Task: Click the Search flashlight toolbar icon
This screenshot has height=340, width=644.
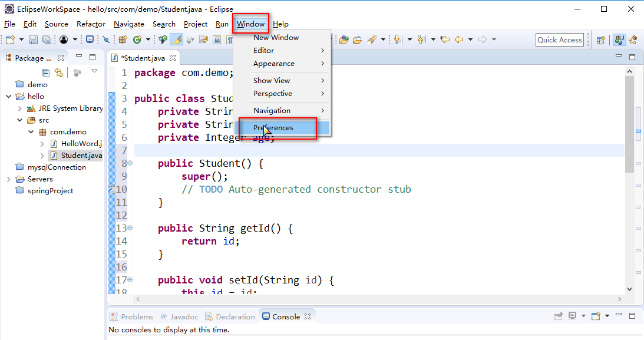Action: (372, 39)
